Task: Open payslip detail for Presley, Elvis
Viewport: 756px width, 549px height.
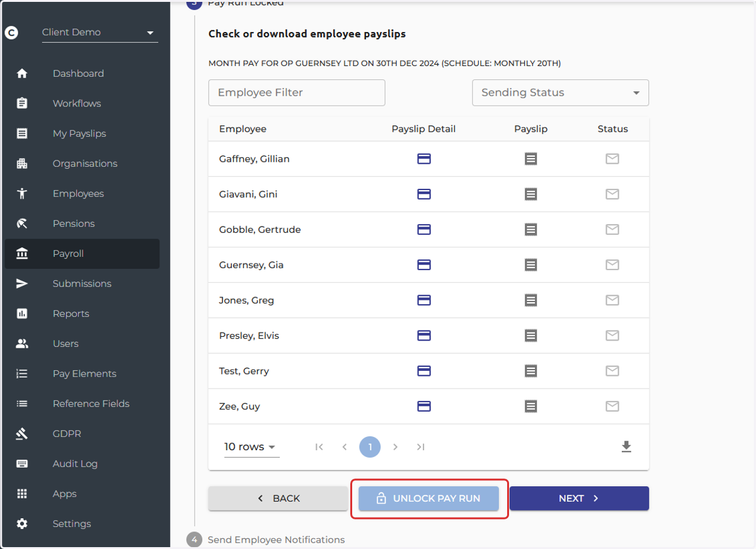Action: click(424, 336)
